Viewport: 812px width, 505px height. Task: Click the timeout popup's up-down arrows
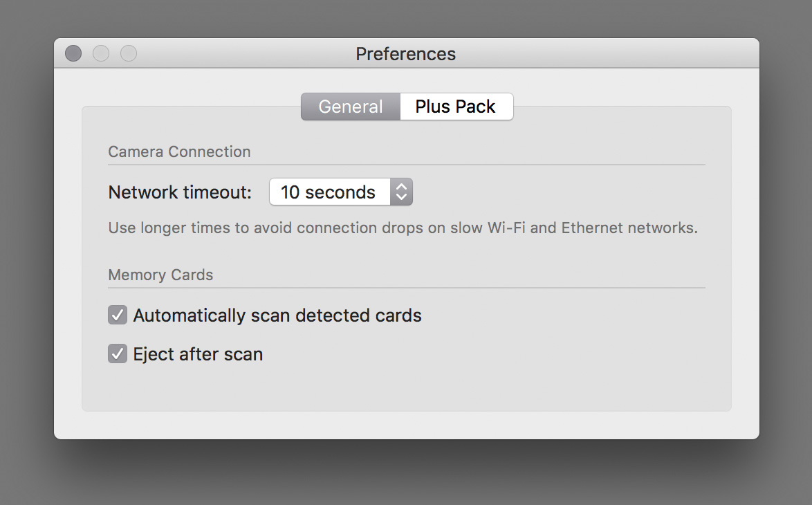[x=401, y=192]
